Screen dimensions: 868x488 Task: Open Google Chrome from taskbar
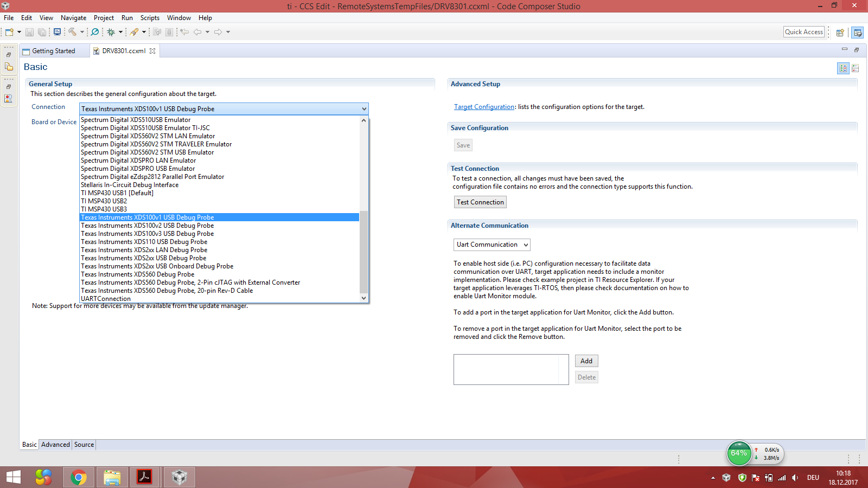(x=79, y=477)
